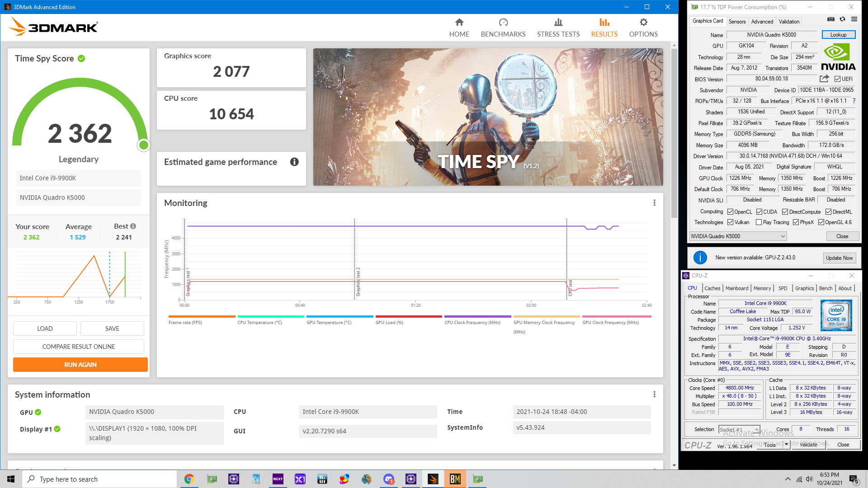Toggle the OpenCL checkbox
The width and height of the screenshot is (868, 488).
(730, 211)
